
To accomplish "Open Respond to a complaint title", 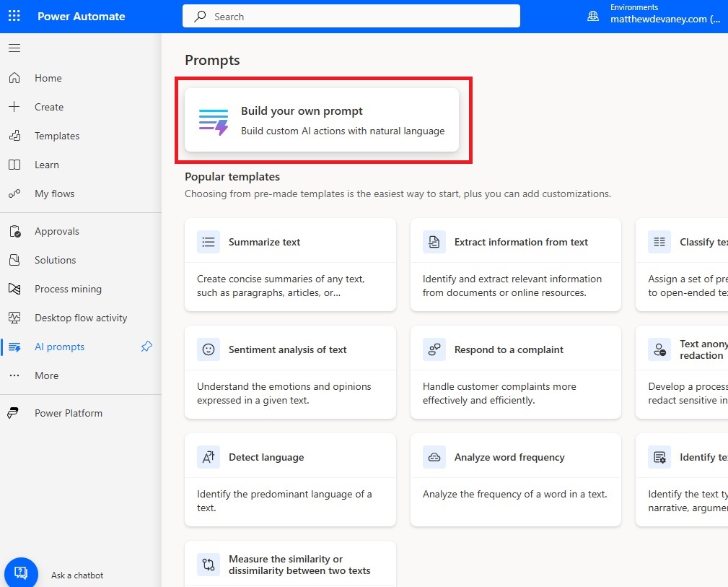I will 509,349.
